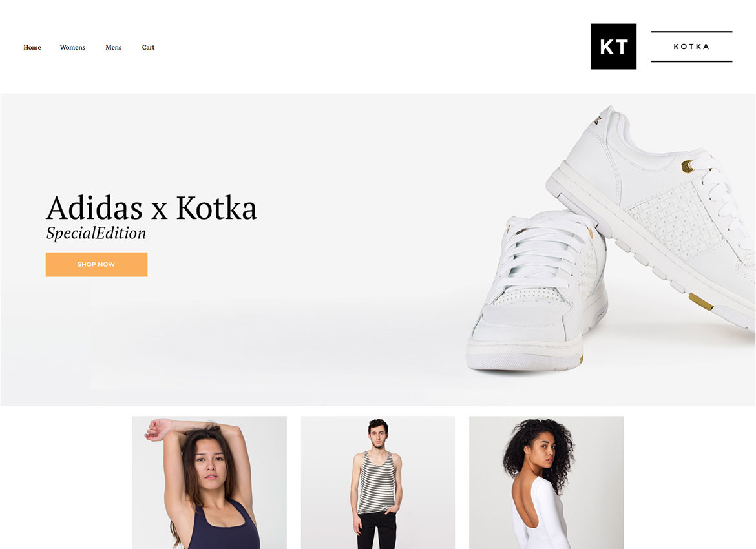Open the man in striped tank thumbnail

tap(377, 482)
